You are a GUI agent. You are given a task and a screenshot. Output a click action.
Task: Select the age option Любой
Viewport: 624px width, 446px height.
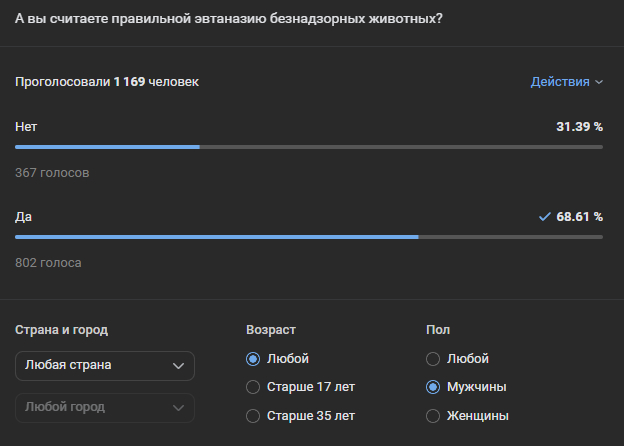click(x=253, y=359)
